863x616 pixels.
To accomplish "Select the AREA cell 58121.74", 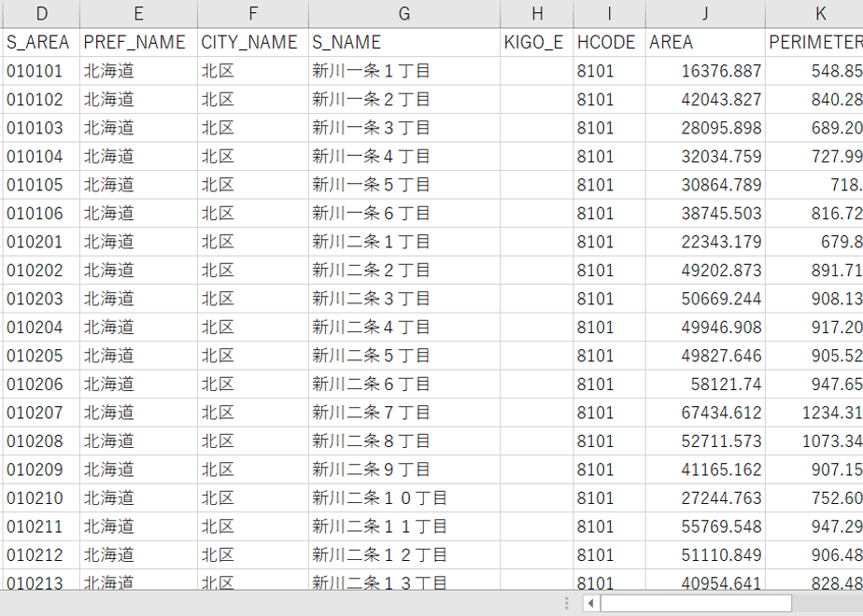I will [x=705, y=384].
